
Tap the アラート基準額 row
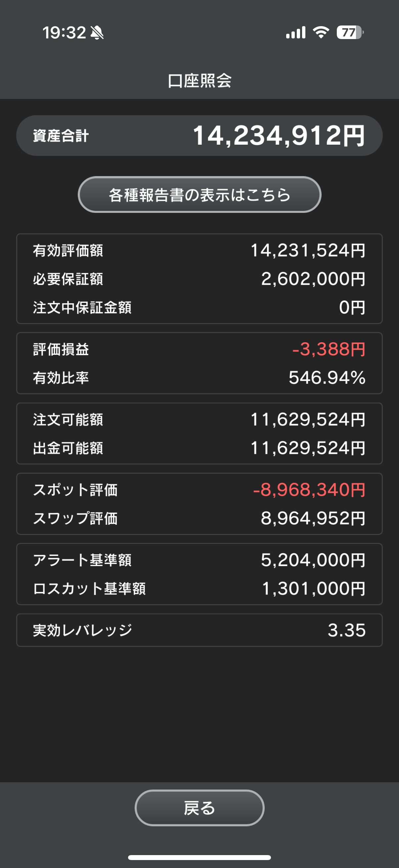coord(199,560)
